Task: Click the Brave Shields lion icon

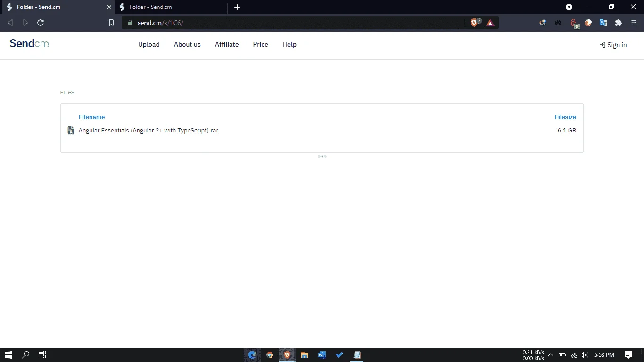Action: (474, 23)
